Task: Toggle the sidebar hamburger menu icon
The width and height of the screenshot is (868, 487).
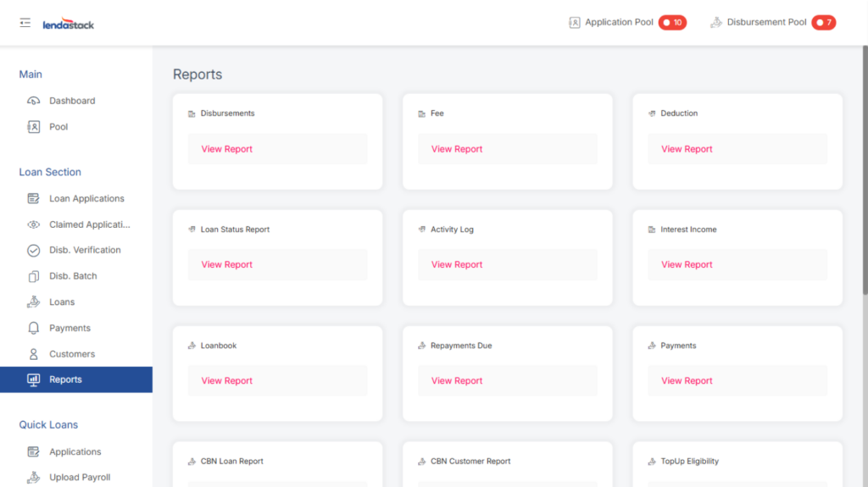Action: [25, 23]
